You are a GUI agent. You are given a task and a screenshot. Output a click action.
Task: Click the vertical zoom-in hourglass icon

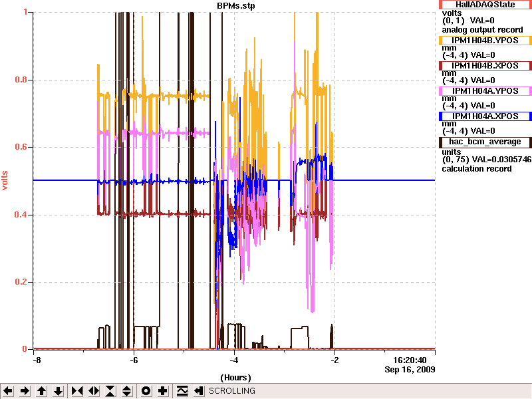coord(110,391)
